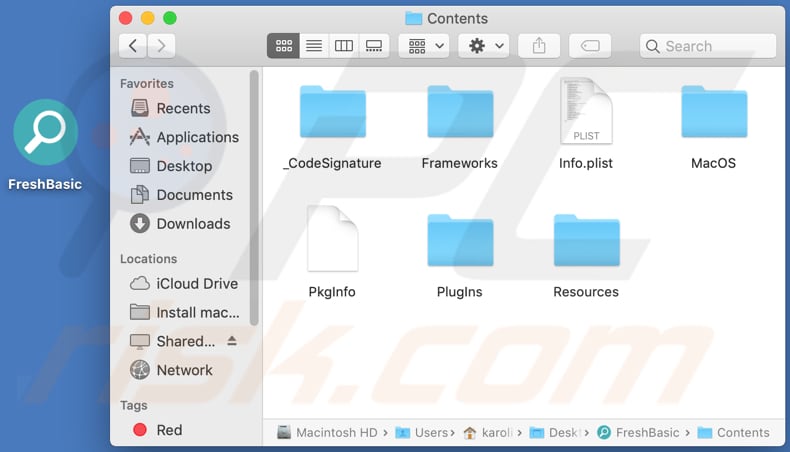
Task: Select the PkgInfo file icon
Action: pyautogui.click(x=333, y=238)
